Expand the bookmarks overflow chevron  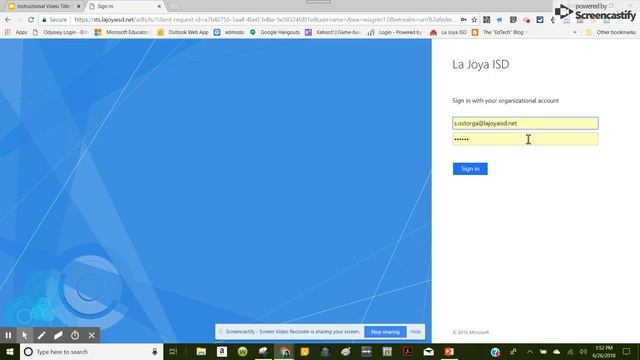[575, 32]
